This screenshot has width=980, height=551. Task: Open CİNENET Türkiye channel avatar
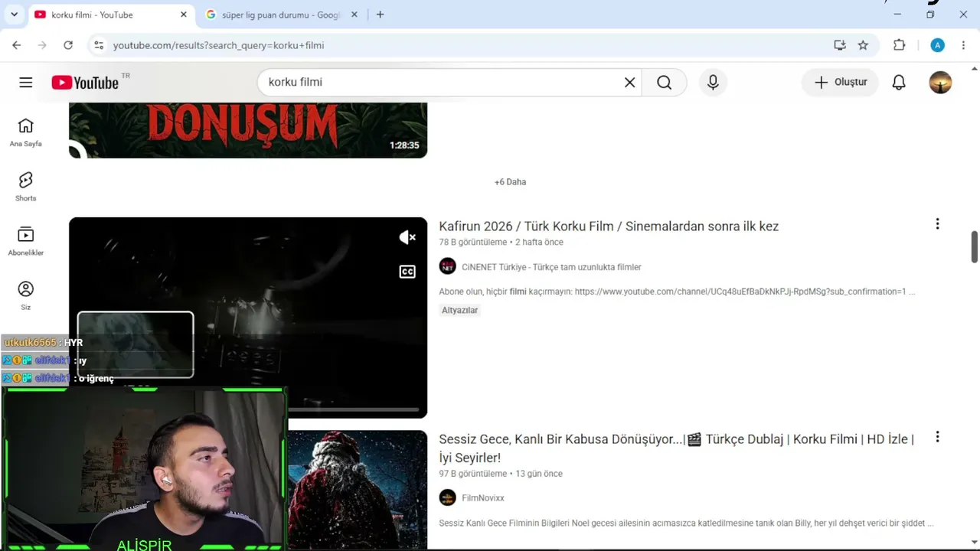448,266
